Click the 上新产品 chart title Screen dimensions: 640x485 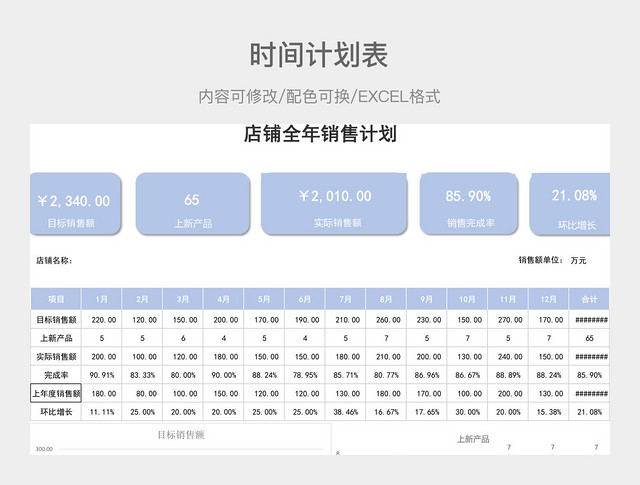473,439
